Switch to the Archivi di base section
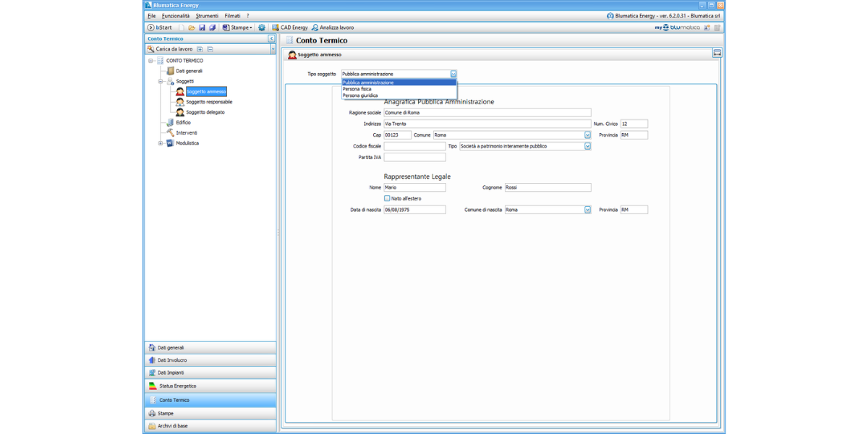Image resolution: width=868 pixels, height=434 pixels. pyautogui.click(x=210, y=426)
